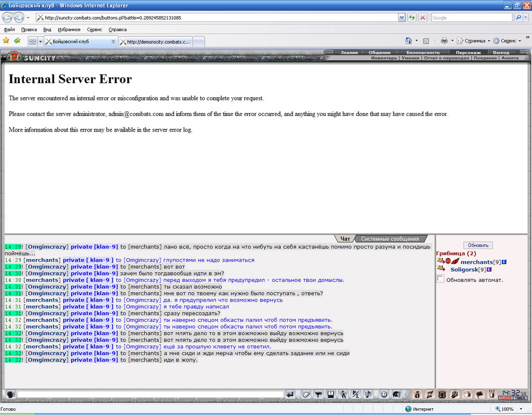Click the TIMER label under the time
The image size is (532, 415).
click(520, 398)
